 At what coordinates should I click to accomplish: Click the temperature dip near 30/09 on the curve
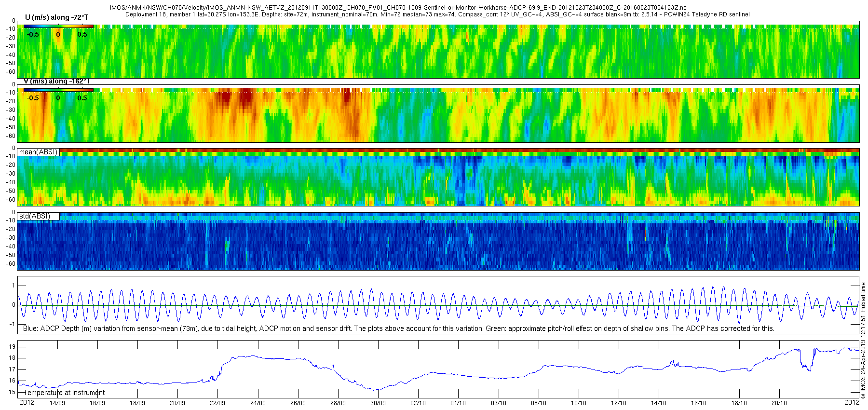(378, 389)
